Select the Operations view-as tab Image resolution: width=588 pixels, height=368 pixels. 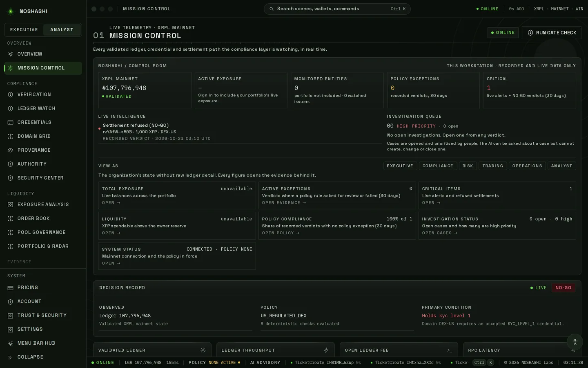tap(527, 166)
